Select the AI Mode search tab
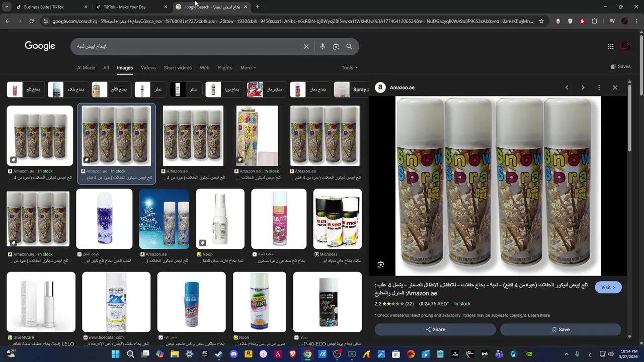Viewport: 644px width, 362px height. [x=86, y=68]
